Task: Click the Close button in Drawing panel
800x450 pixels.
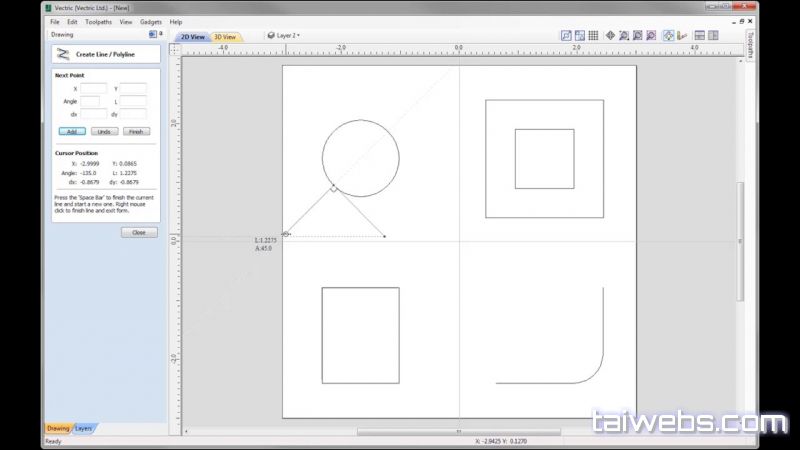Action: coord(139,232)
